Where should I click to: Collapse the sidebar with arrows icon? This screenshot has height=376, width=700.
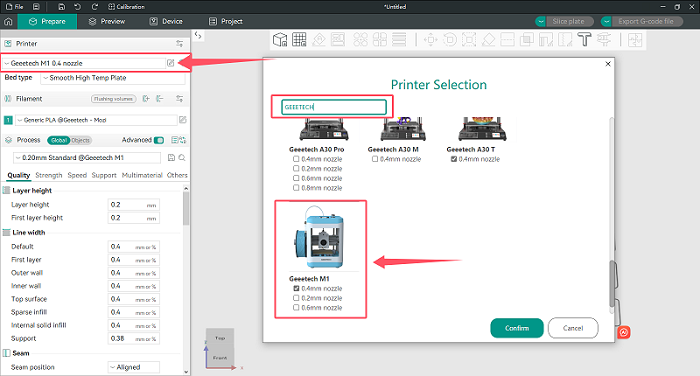coord(198,35)
